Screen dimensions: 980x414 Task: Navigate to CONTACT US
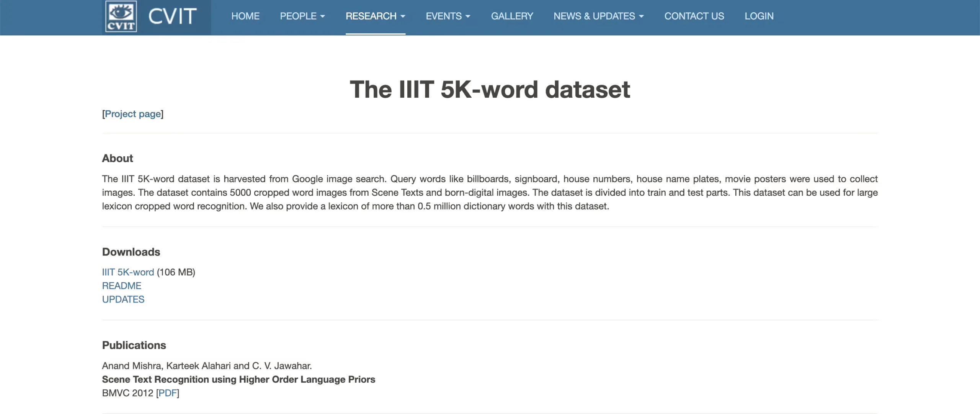pyautogui.click(x=694, y=16)
